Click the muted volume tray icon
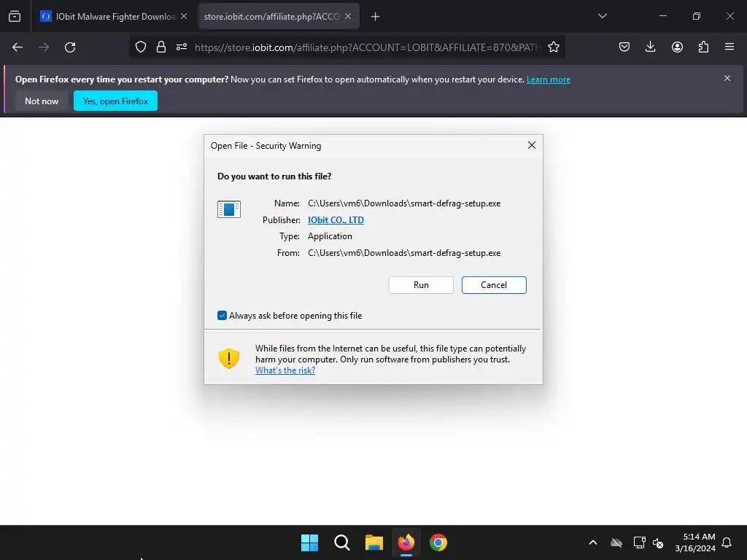 tap(658, 542)
